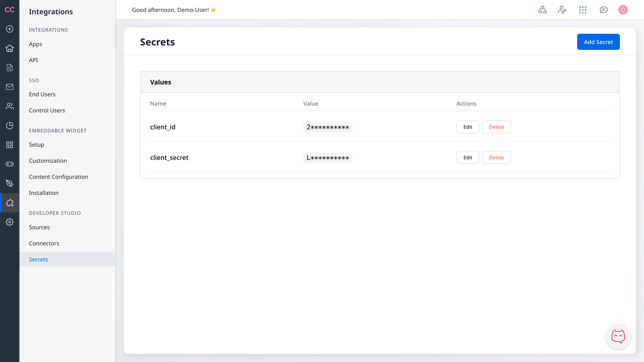The image size is (644, 362).
Task: Click the nine-dot apps grid icon
Action: coord(582,10)
